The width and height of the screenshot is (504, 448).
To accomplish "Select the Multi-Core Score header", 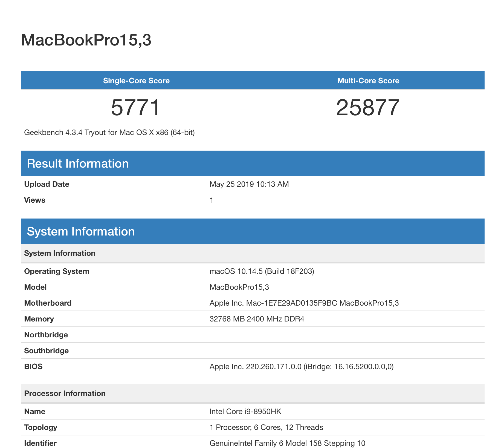I will 368,81.
